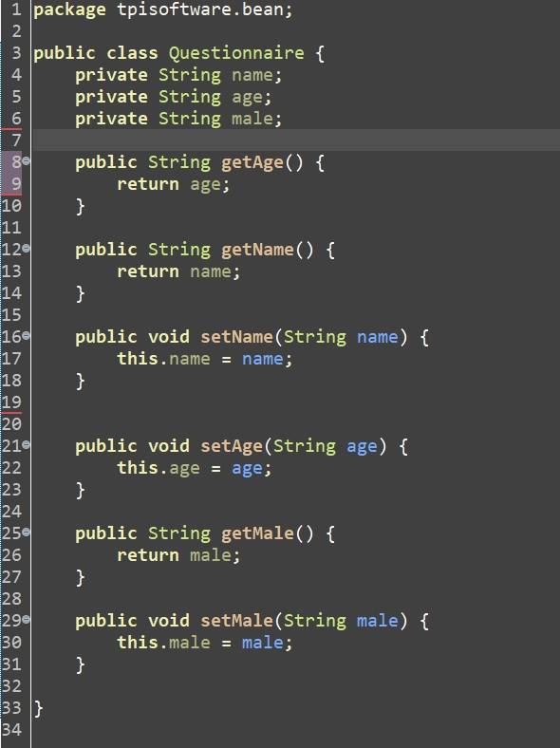Image resolution: width=560 pixels, height=748 pixels.
Task: Collapse the setMale method fold marker
Action: (26, 620)
